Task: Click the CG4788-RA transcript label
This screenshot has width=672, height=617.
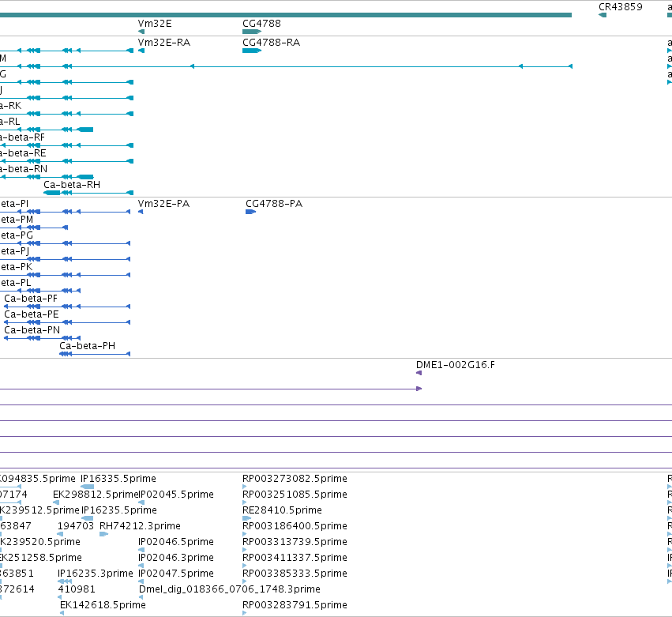Action: (x=272, y=43)
